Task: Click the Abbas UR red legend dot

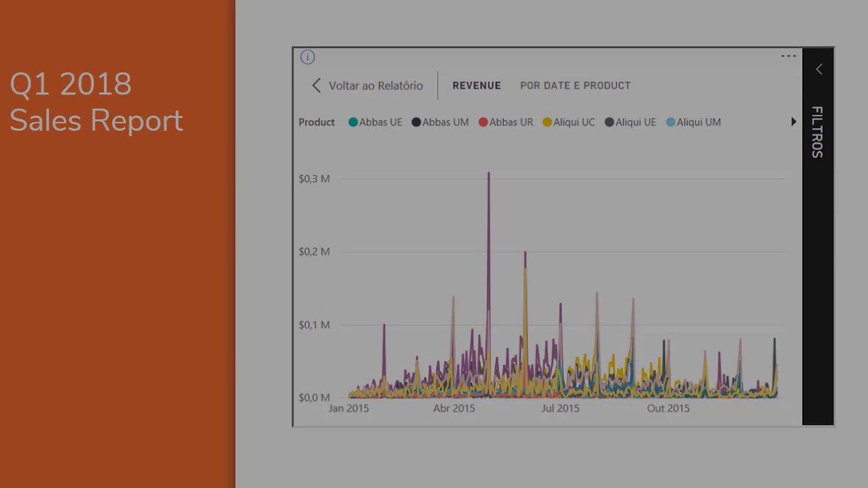Action: [x=483, y=122]
